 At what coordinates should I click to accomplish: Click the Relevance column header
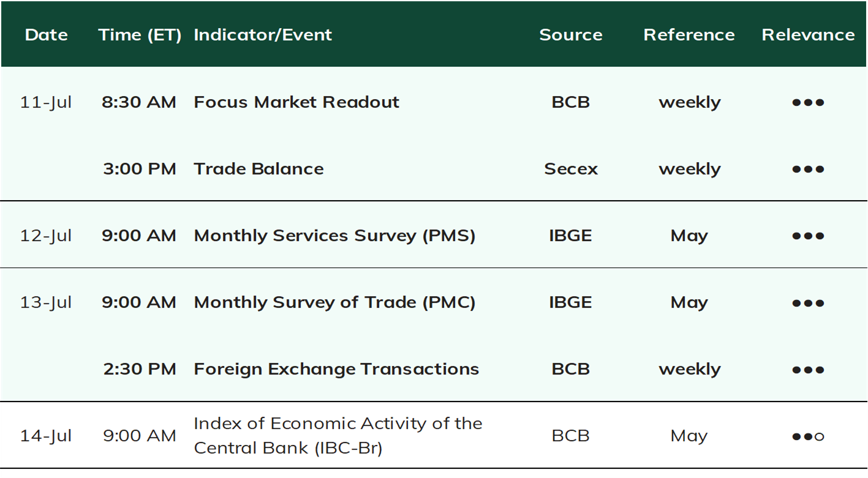pyautogui.click(x=808, y=35)
